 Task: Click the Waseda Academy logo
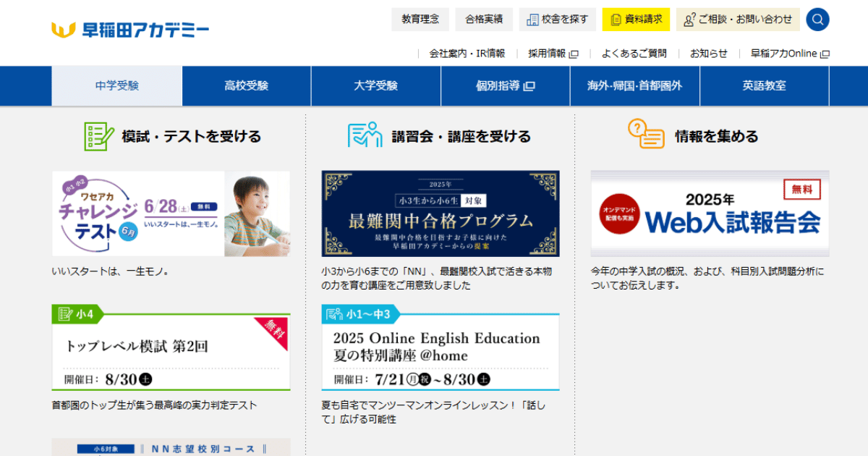[x=130, y=30]
